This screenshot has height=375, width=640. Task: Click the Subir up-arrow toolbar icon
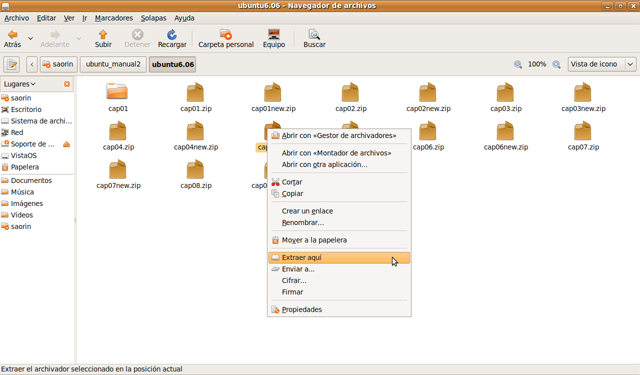tap(103, 35)
